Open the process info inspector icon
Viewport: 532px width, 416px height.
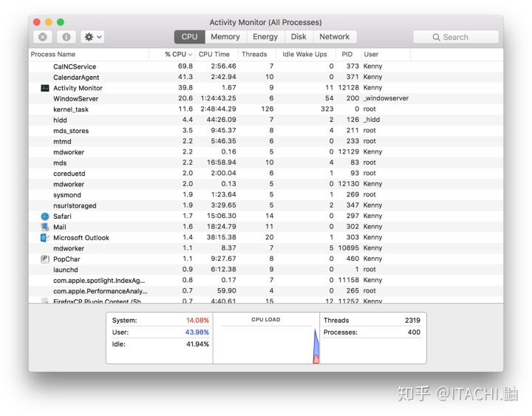point(66,37)
